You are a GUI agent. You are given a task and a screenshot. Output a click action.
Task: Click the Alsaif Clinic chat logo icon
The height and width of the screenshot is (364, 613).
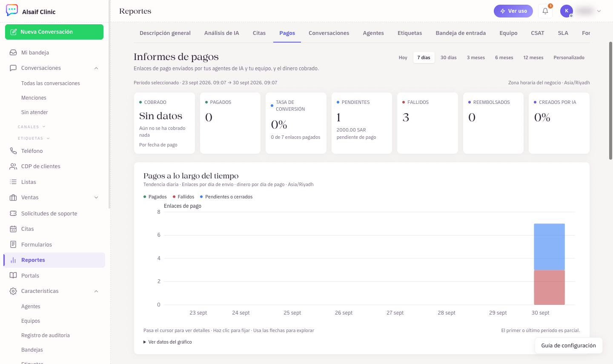click(12, 10)
